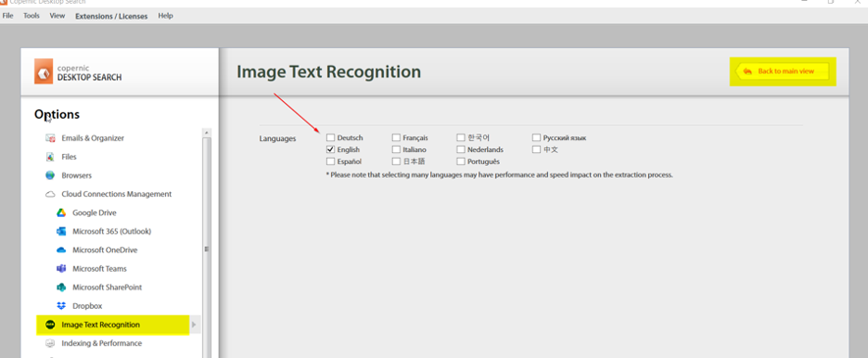Screen dimensions: 868x358
Task: Click the Options heading
Action: point(57,114)
